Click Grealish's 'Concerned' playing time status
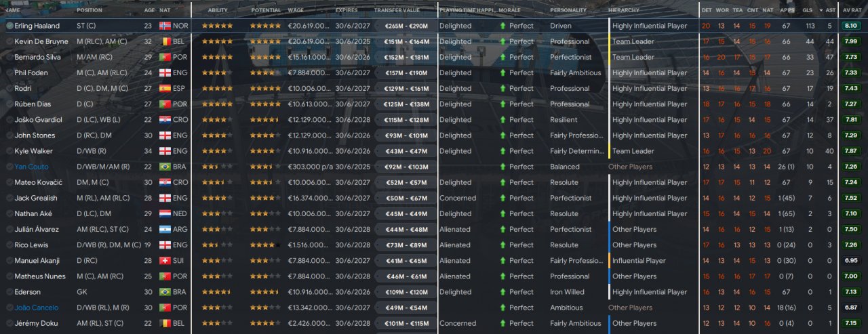 pos(457,198)
